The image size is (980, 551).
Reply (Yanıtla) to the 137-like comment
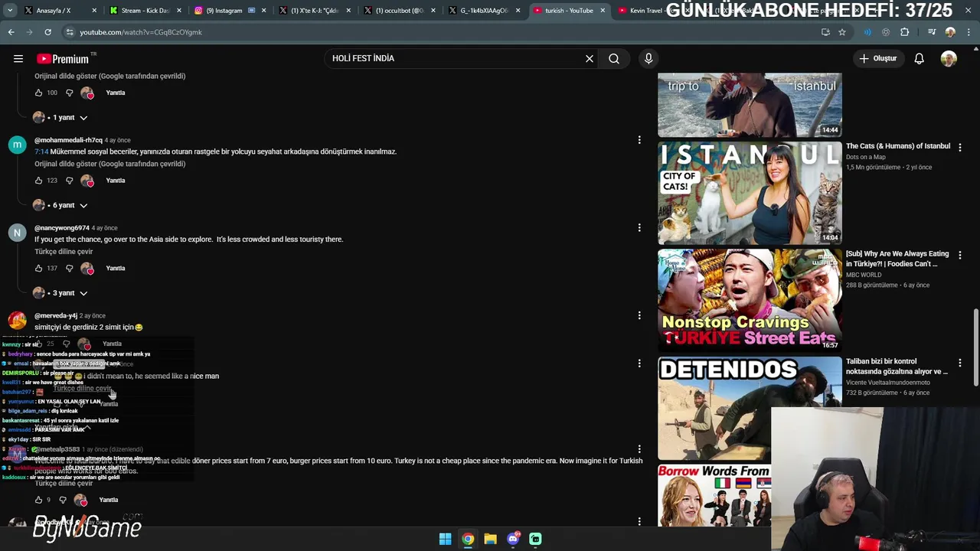click(116, 269)
